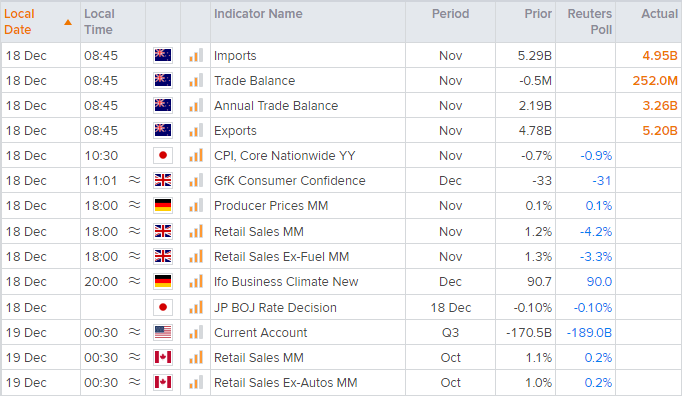Click the approximate-time symbol on the Ifo row
Image resolution: width=682 pixels, height=396 pixels.
pos(134,281)
